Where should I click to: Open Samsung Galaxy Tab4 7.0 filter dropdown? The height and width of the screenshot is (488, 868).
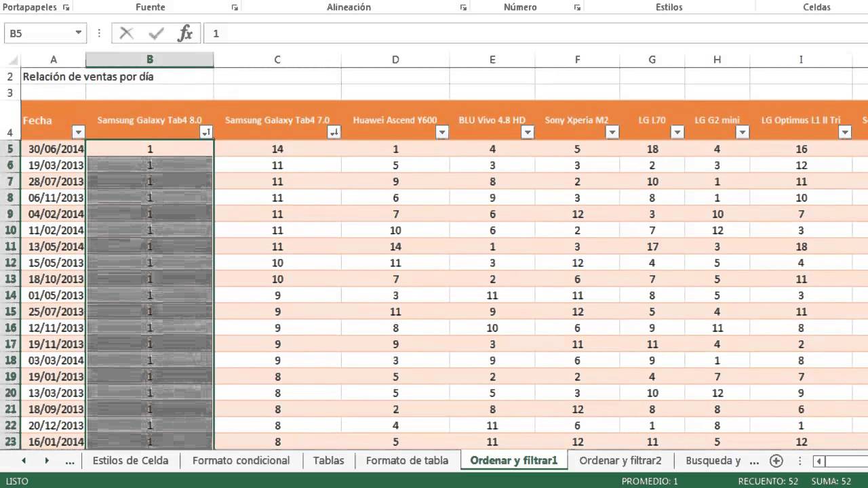(x=334, y=133)
